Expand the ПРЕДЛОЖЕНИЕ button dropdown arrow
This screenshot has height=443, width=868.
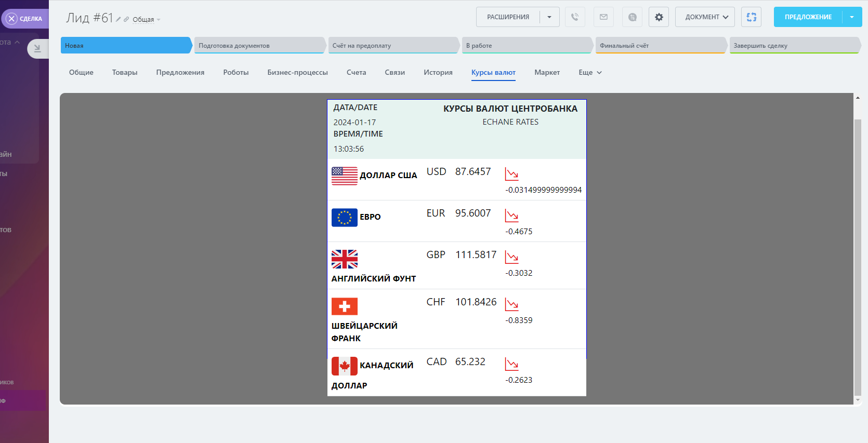coord(852,17)
